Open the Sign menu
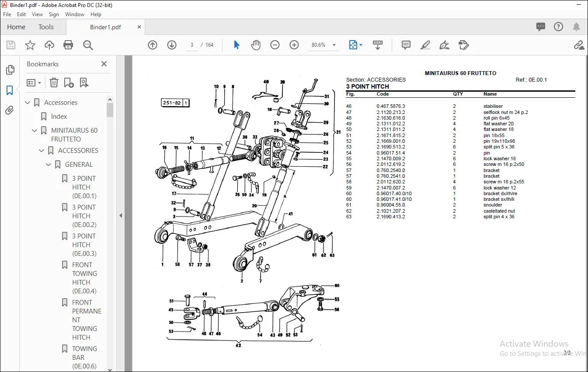 [54, 14]
